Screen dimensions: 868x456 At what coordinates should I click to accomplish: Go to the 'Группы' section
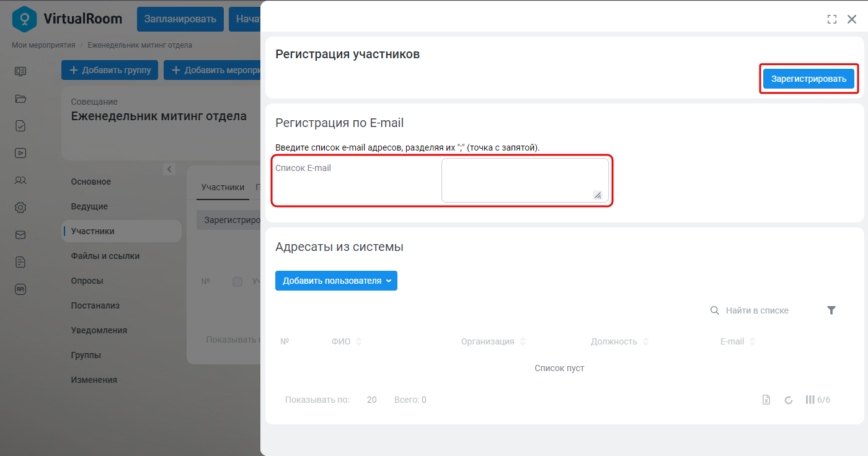[86, 355]
